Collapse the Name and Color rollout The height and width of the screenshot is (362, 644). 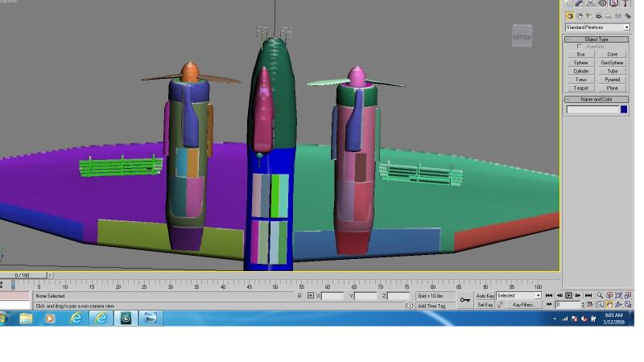click(597, 99)
